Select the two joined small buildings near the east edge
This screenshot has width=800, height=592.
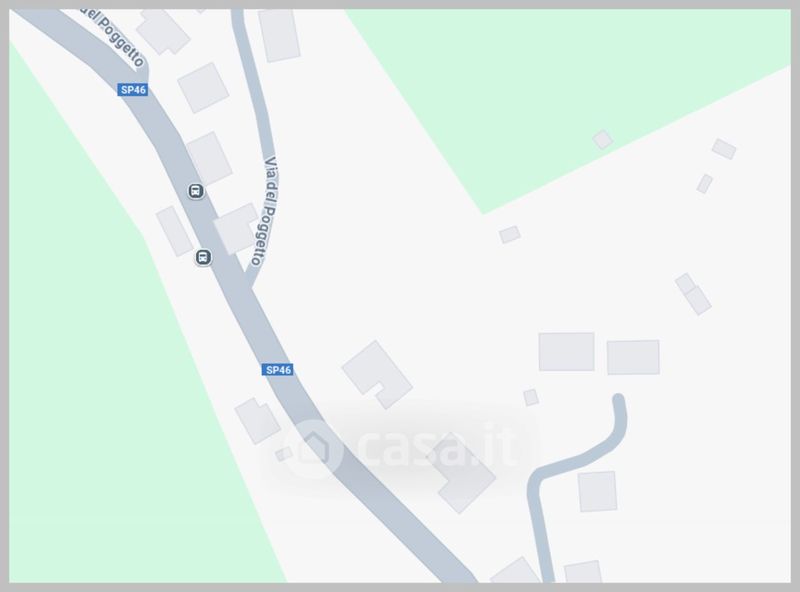(693, 293)
